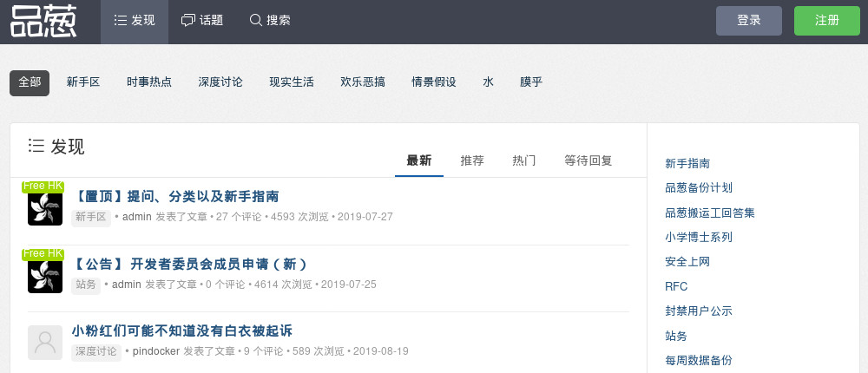Open sidebar link 小学博士系列

pos(699,238)
